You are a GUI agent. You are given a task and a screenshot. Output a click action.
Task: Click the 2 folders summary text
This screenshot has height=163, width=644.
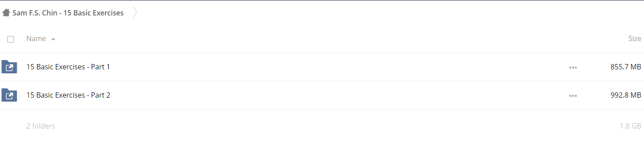tap(41, 126)
